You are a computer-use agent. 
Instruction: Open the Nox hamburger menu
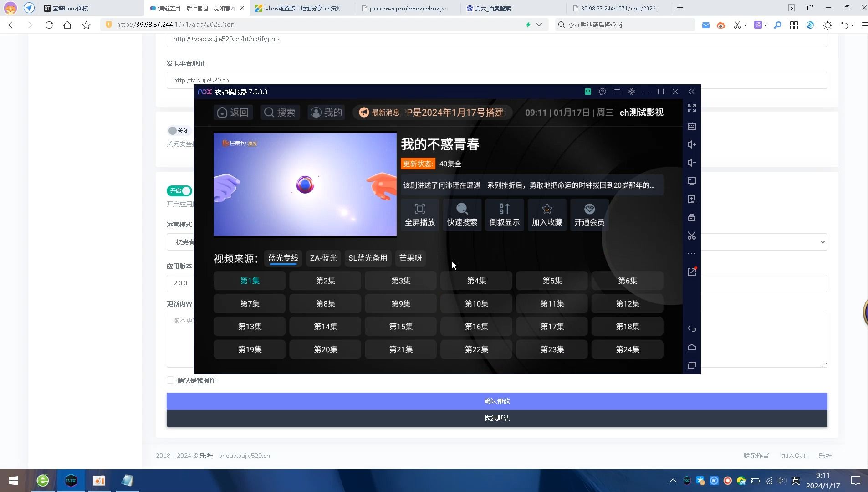pos(617,92)
